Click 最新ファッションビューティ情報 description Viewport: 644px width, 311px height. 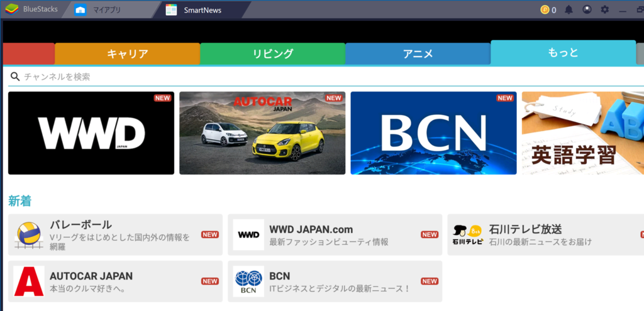pyautogui.click(x=329, y=242)
